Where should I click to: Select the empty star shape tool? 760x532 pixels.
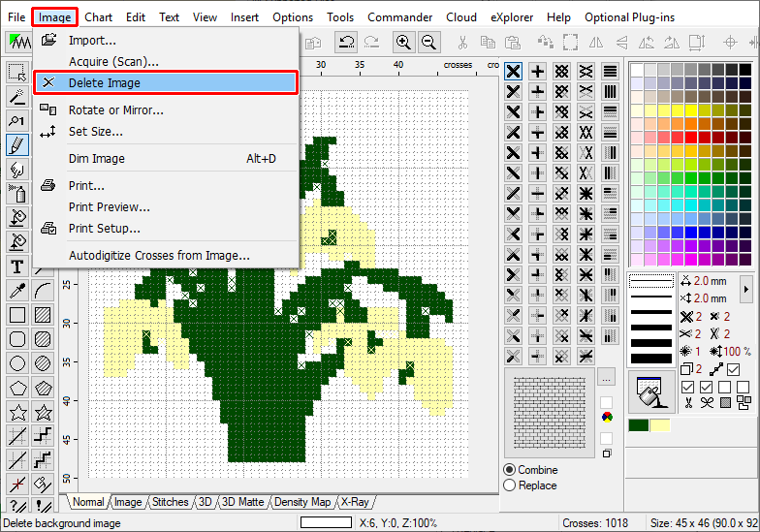pyautogui.click(x=17, y=413)
